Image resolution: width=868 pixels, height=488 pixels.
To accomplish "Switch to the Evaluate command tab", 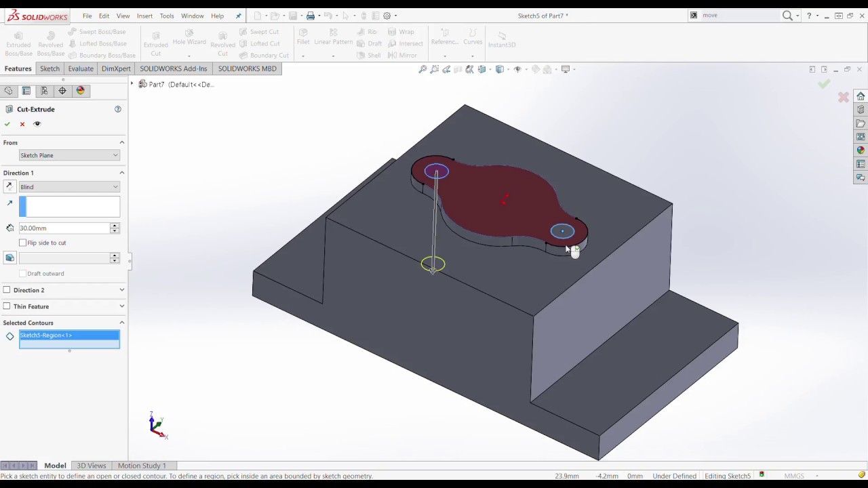I will (81, 68).
